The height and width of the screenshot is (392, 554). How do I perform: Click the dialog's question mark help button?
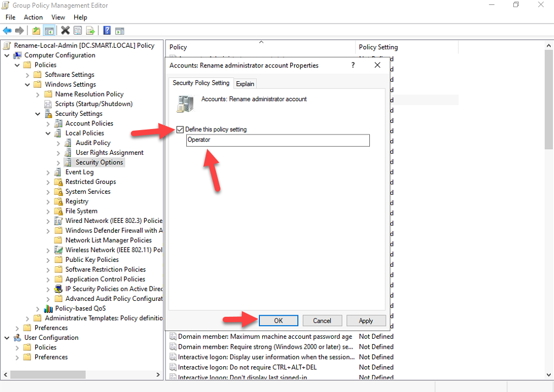pyautogui.click(x=353, y=65)
